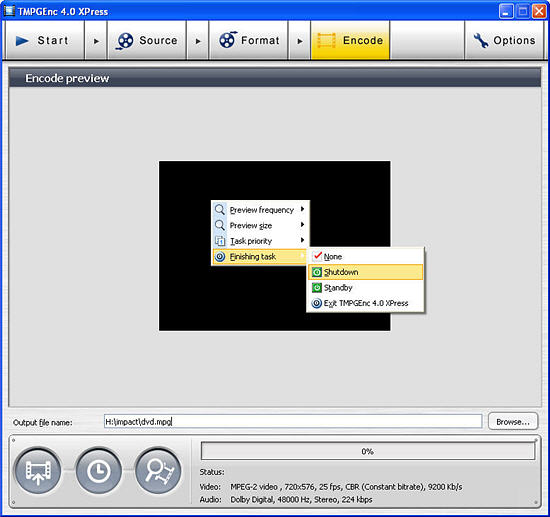Click the Output file name text field
The height and width of the screenshot is (517, 550).
pyautogui.click(x=293, y=422)
